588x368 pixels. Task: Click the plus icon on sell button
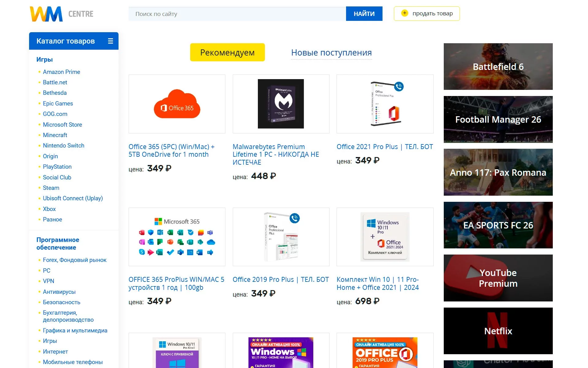405,13
